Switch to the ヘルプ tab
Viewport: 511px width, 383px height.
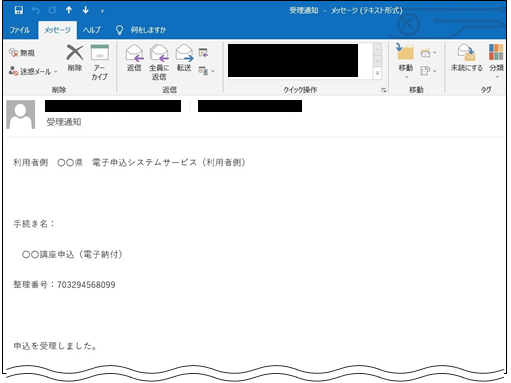92,30
